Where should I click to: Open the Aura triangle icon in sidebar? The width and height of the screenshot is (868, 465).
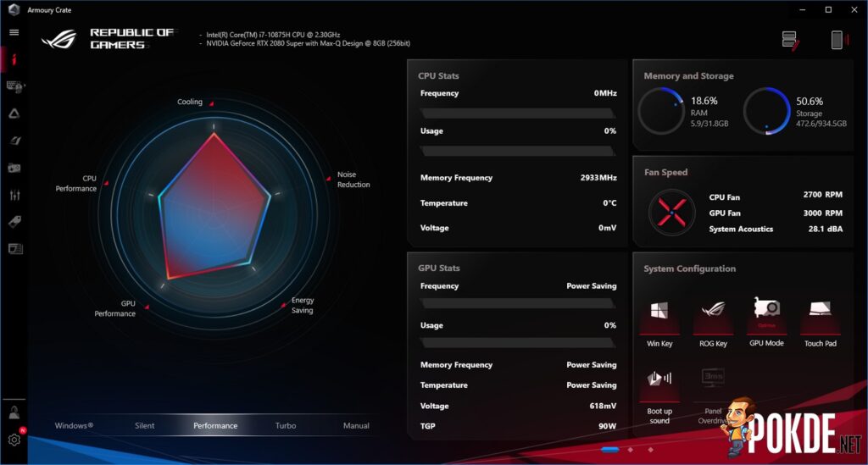click(x=14, y=113)
